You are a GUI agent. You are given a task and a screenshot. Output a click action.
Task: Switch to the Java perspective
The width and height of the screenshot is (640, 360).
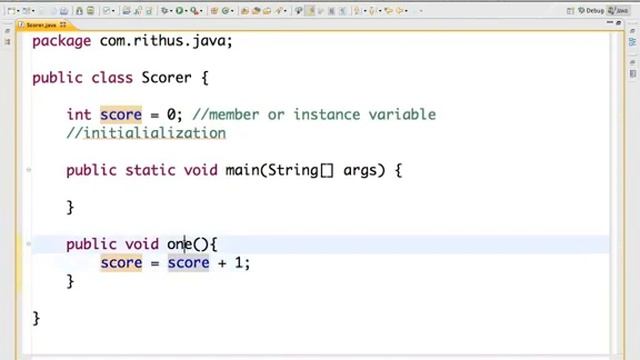pyautogui.click(x=618, y=11)
